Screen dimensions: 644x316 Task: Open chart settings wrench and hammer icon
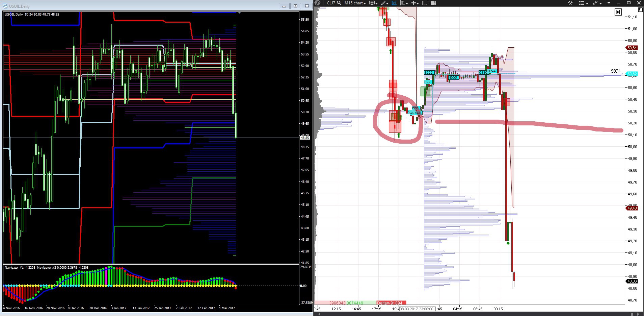click(x=570, y=3)
